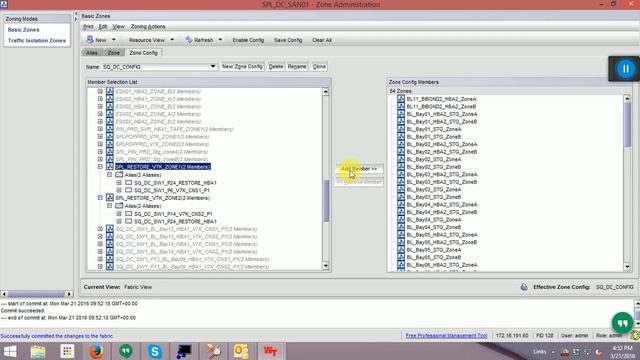Click the Effective Zone Config icon
The height and width of the screenshot is (360, 640).
(x=524, y=287)
